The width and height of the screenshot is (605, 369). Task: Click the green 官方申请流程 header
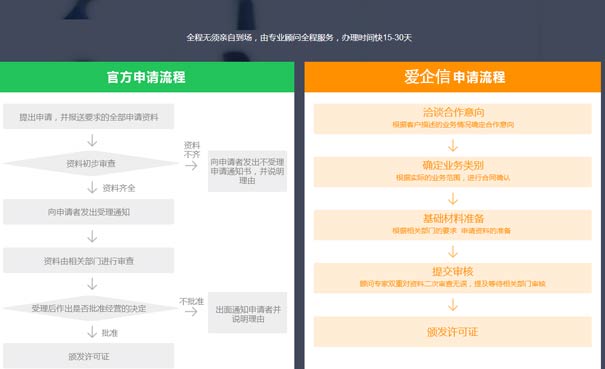pyautogui.click(x=147, y=77)
